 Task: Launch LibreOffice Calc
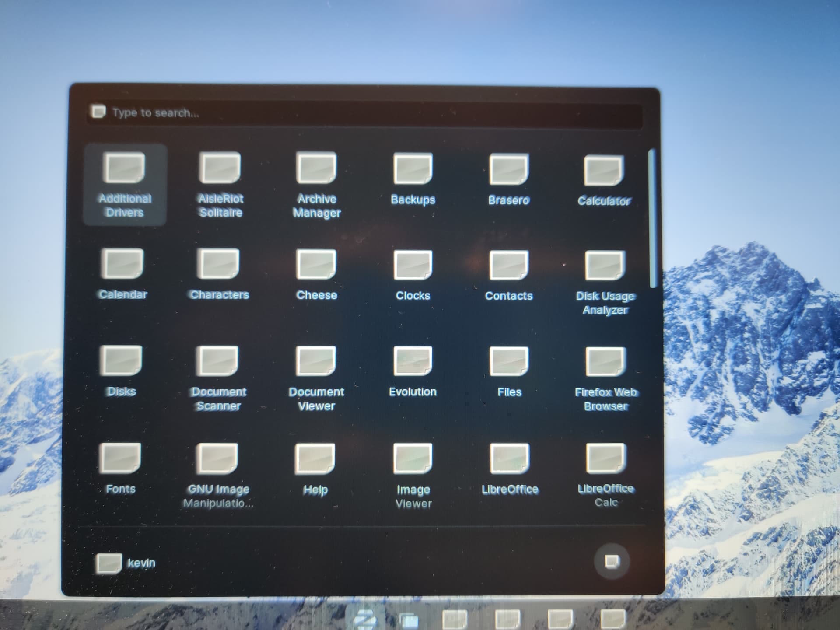pyautogui.click(x=606, y=476)
